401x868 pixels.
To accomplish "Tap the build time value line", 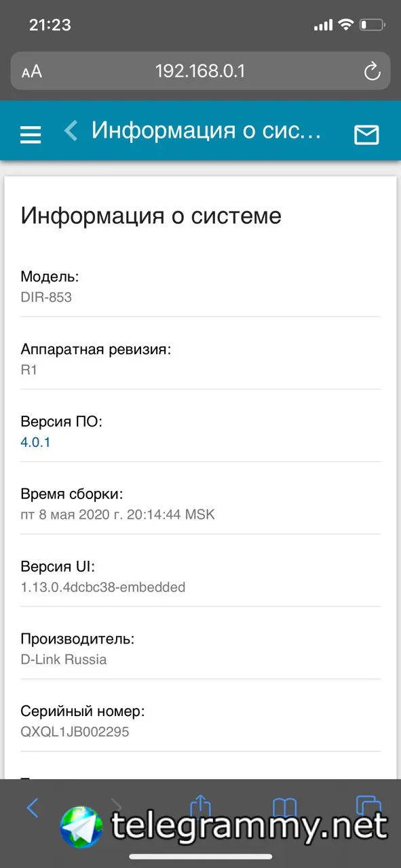I will tap(117, 515).
